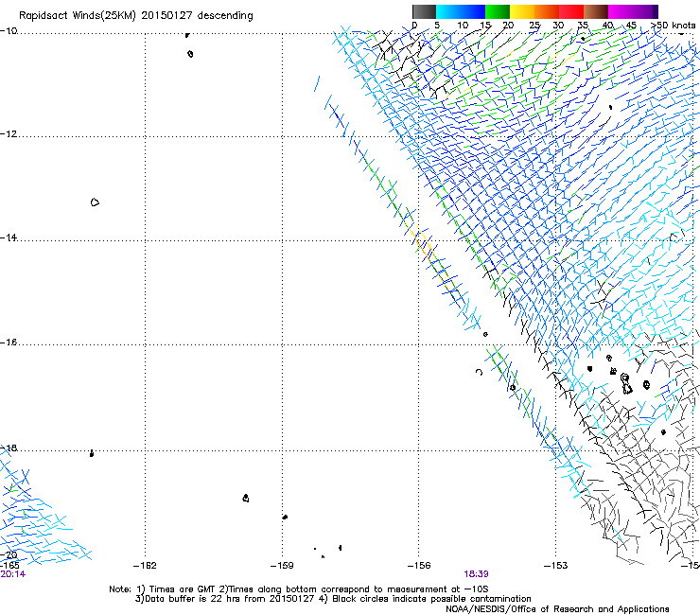This screenshot has width=700, height=615.
Task: Click the brown 35-40 knots legend segment
Action: pyautogui.click(x=596, y=11)
